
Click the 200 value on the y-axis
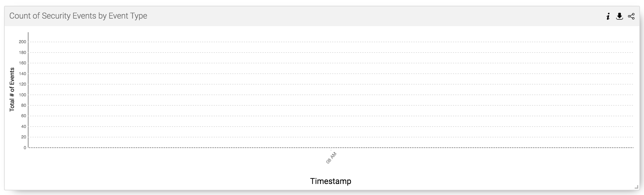coord(22,42)
